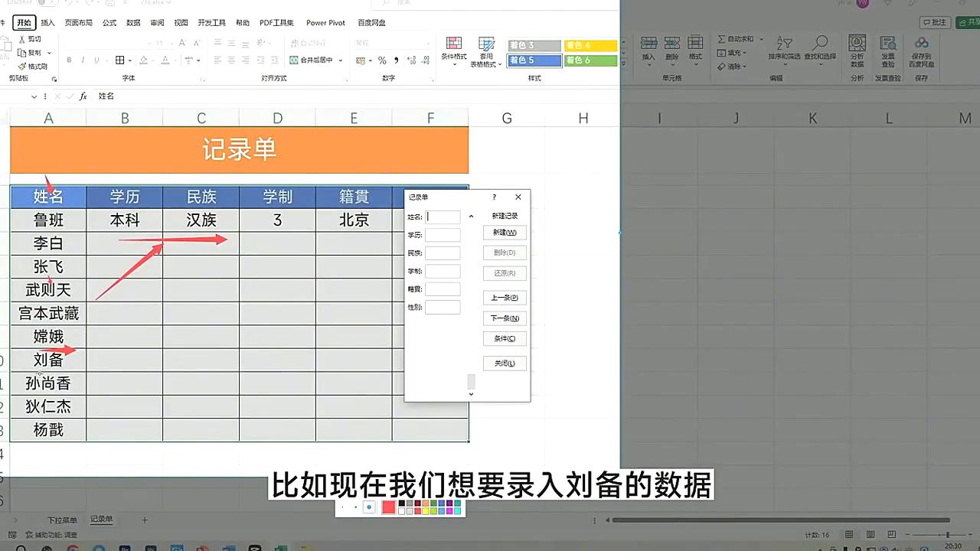Open the border style dropdown
The image size is (980, 551).
point(130,60)
